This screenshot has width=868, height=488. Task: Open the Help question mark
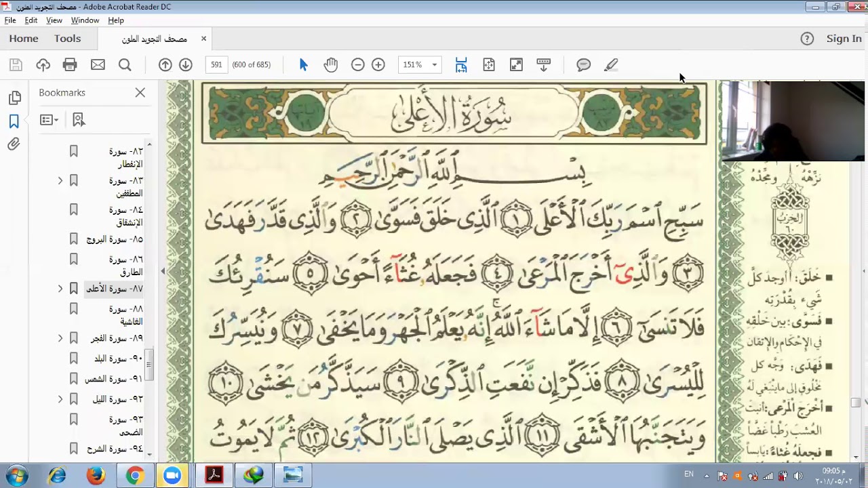tap(807, 39)
